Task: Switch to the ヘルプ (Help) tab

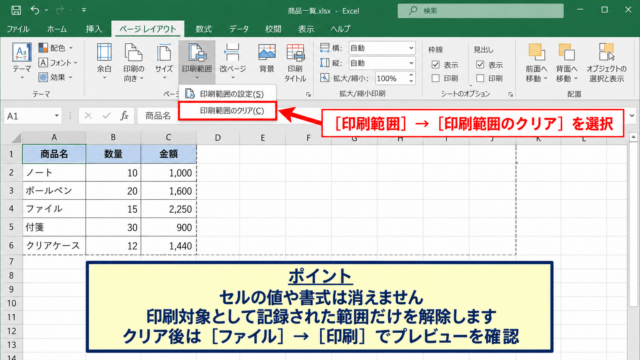Action: (x=340, y=29)
